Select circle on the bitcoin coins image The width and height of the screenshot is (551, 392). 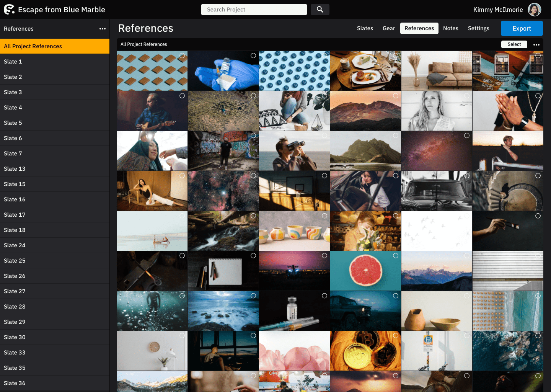pos(396,336)
